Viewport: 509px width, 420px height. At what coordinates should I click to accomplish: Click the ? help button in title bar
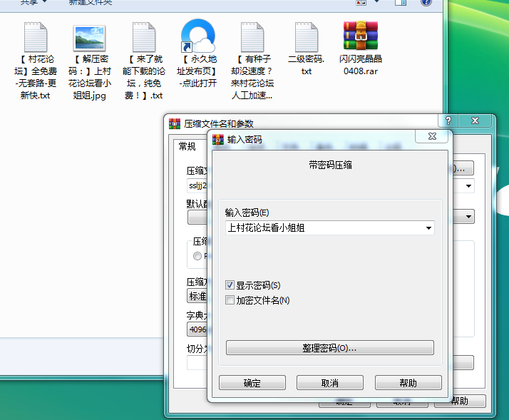coord(448,121)
